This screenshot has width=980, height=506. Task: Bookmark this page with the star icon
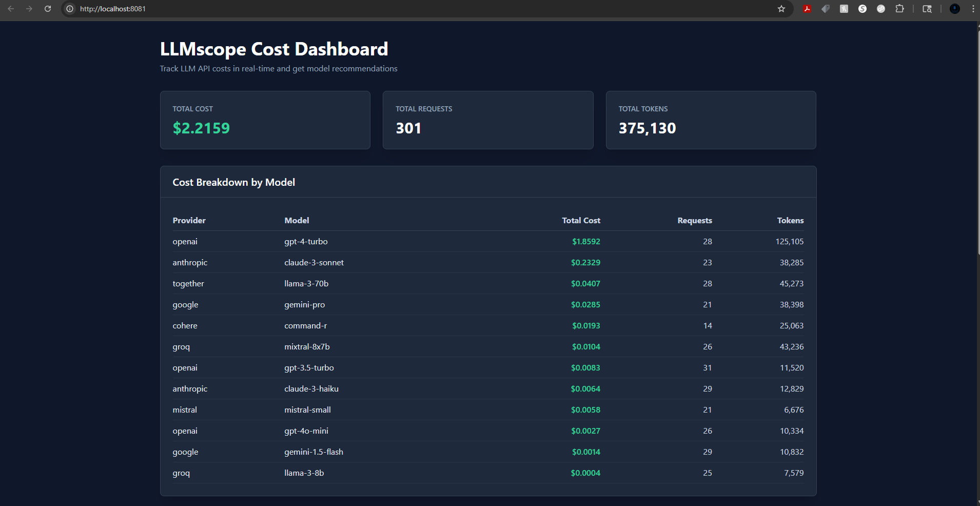tap(781, 9)
